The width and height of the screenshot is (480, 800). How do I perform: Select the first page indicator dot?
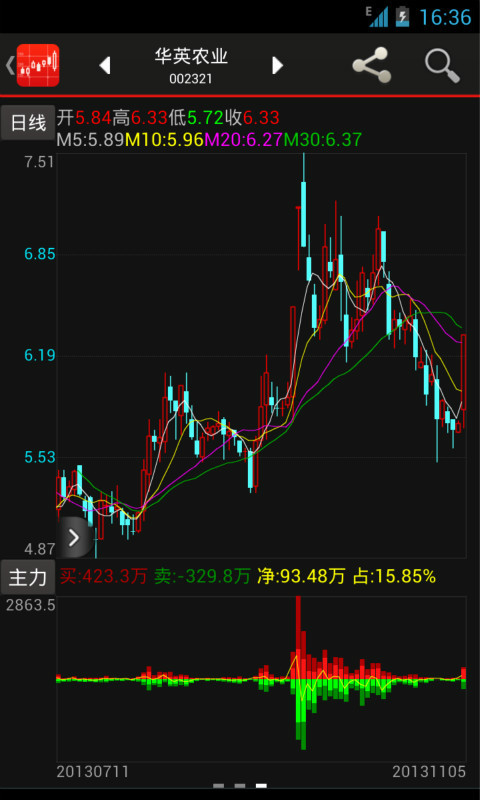(218, 786)
